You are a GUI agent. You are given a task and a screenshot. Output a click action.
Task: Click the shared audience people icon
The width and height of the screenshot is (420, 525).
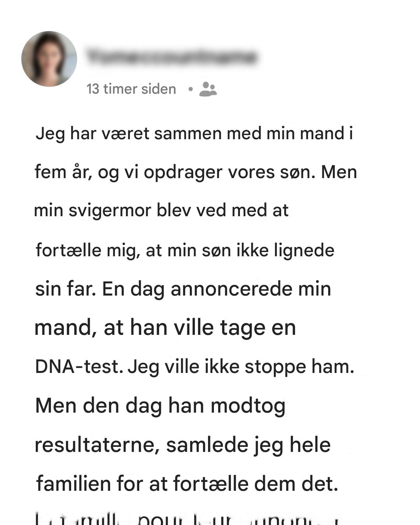[208, 89]
